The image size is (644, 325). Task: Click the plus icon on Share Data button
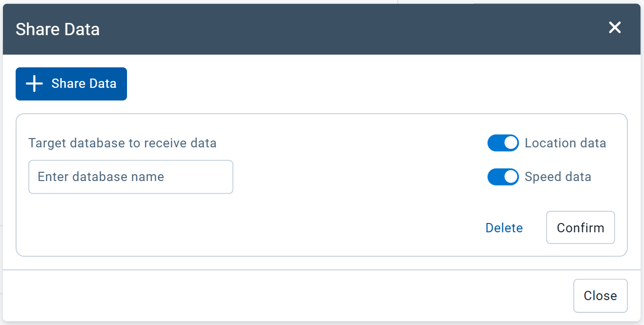(34, 83)
